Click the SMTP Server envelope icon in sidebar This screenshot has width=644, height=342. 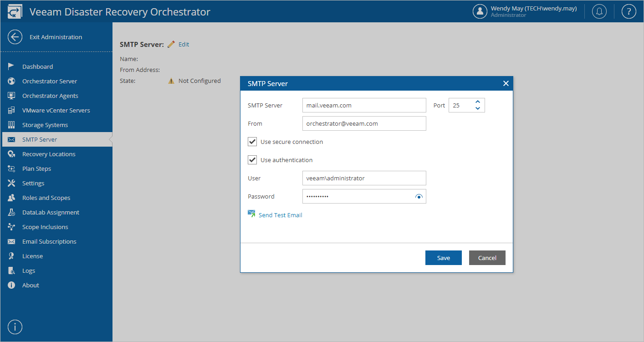[11, 139]
